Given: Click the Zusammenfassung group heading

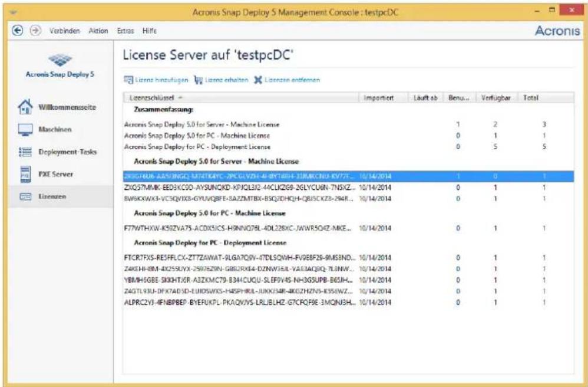Looking at the screenshot, I should [x=164, y=110].
